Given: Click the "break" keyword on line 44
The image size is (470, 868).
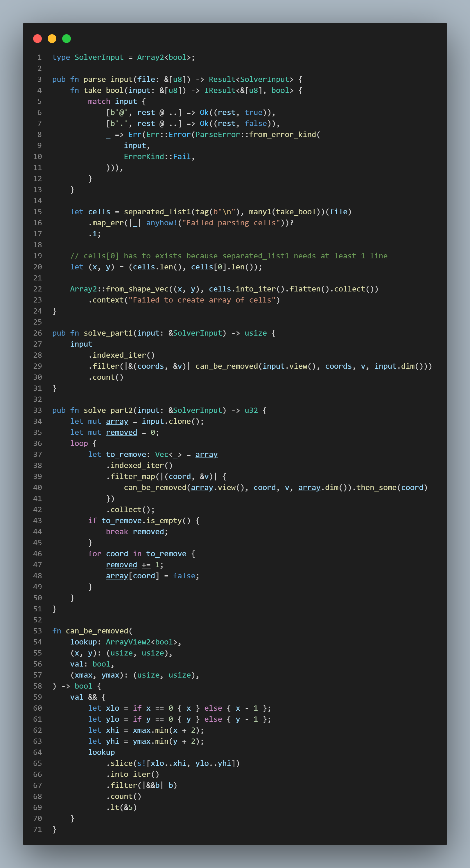Looking at the screenshot, I should 117,532.
